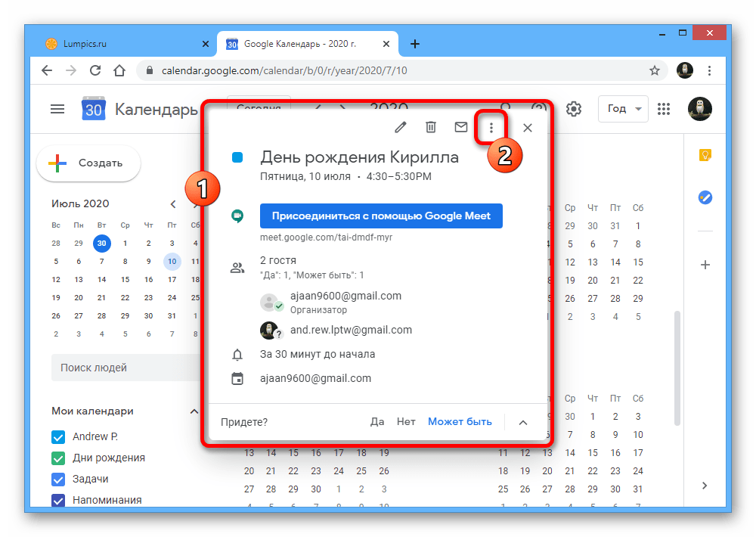Expand RSVP options with chevron arrow

click(x=523, y=422)
